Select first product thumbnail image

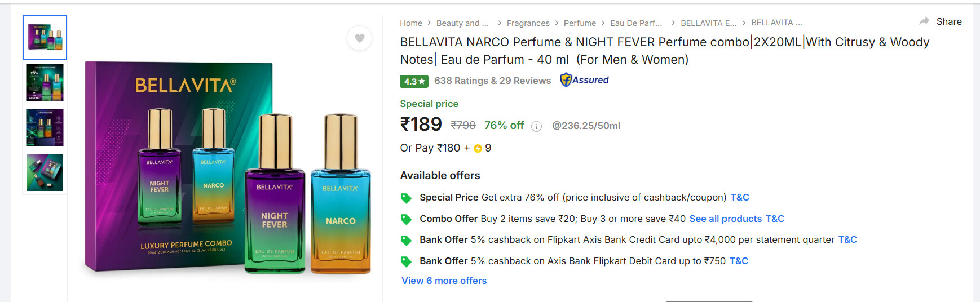pos(45,37)
